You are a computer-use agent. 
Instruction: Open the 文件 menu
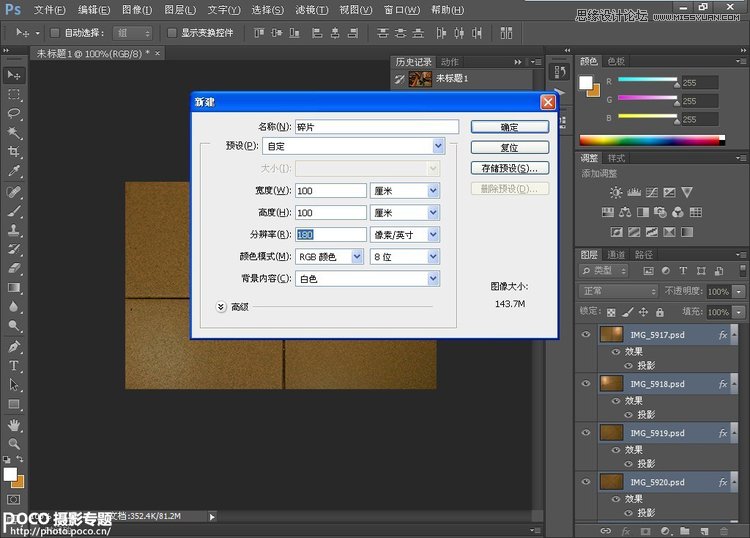click(50, 10)
